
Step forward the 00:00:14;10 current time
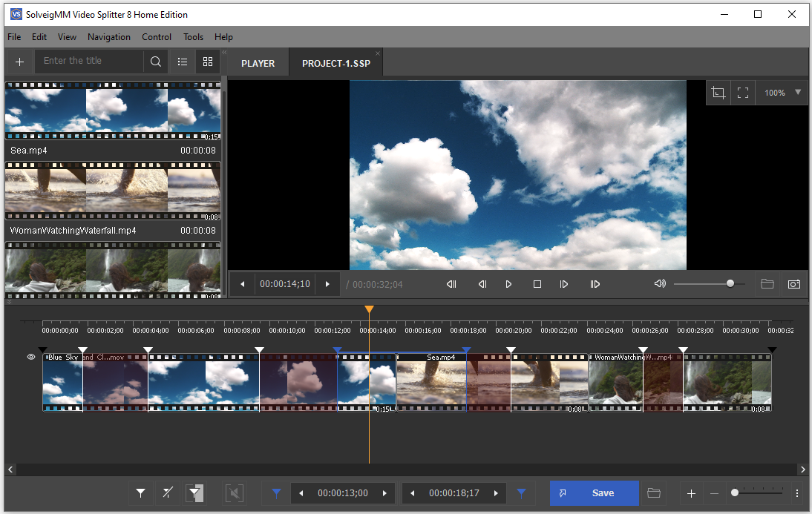[327, 284]
